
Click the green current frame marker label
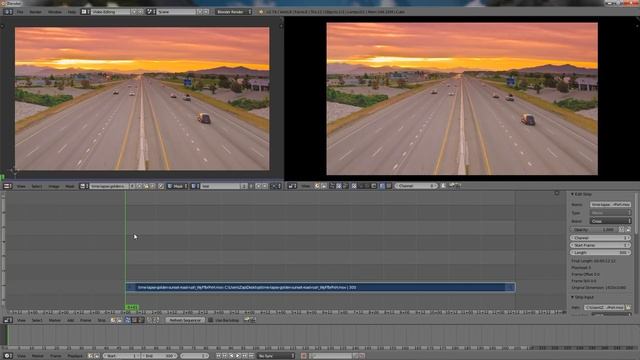coord(131,307)
